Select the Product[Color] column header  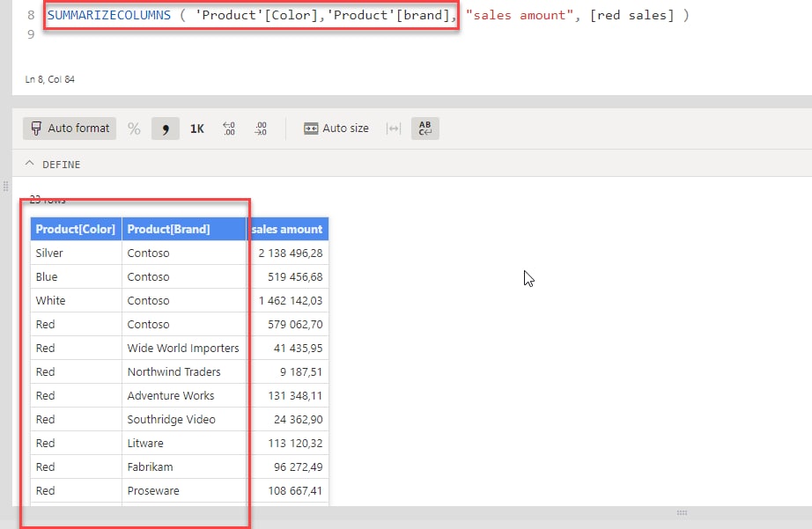click(x=76, y=229)
